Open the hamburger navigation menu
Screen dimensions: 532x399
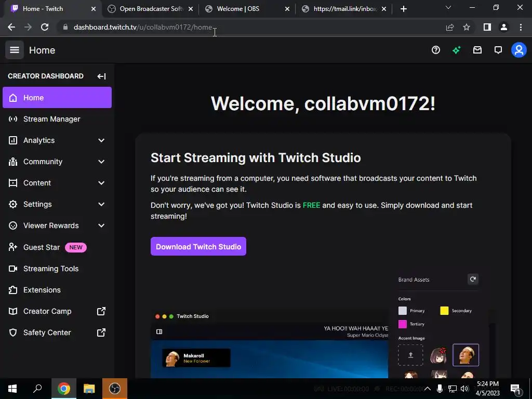(x=14, y=50)
